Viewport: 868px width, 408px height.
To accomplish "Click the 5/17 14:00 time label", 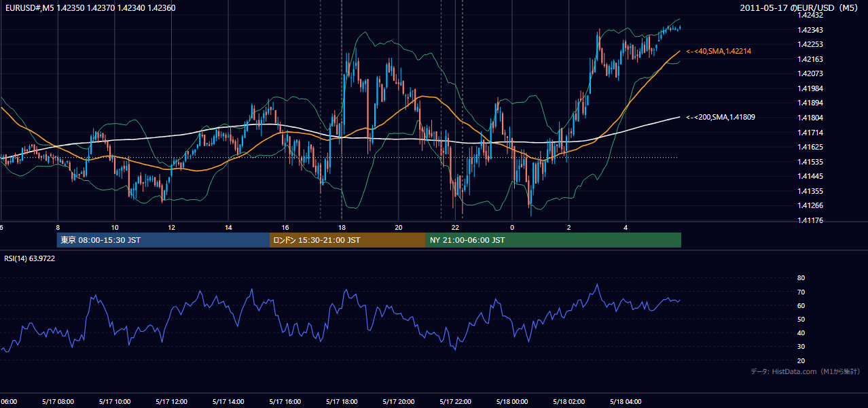I will [228, 402].
